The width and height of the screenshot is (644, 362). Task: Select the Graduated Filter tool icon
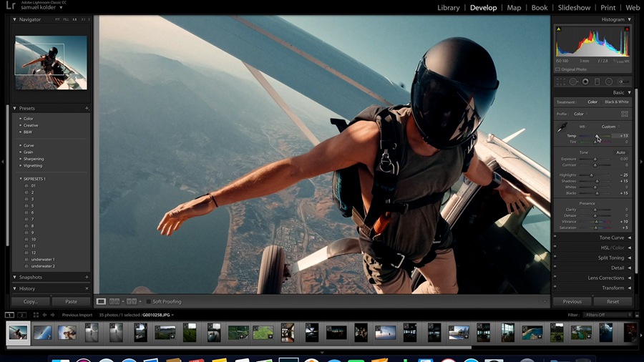coord(597,82)
